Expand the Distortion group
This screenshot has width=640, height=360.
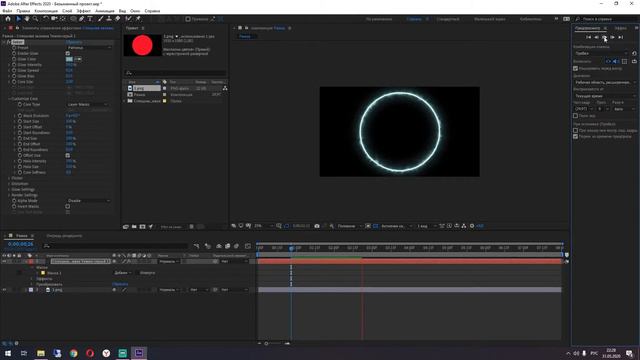pos(9,184)
